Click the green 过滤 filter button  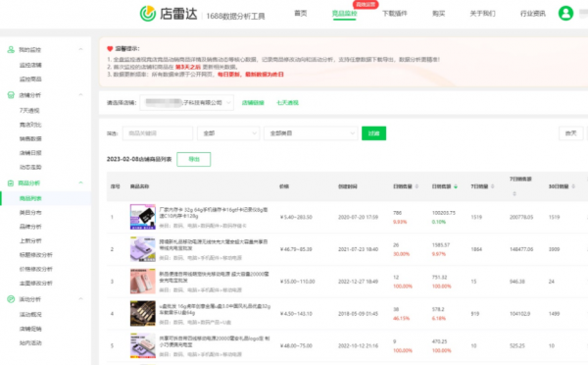pos(373,133)
